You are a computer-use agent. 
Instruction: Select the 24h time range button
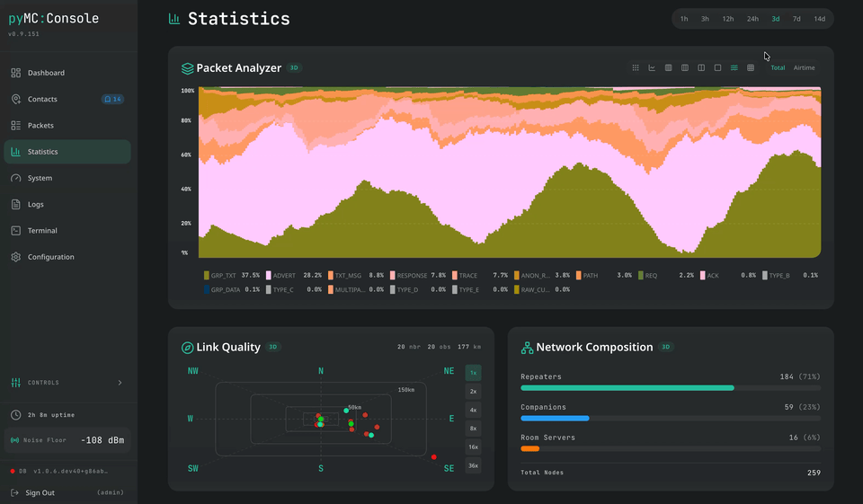click(752, 19)
